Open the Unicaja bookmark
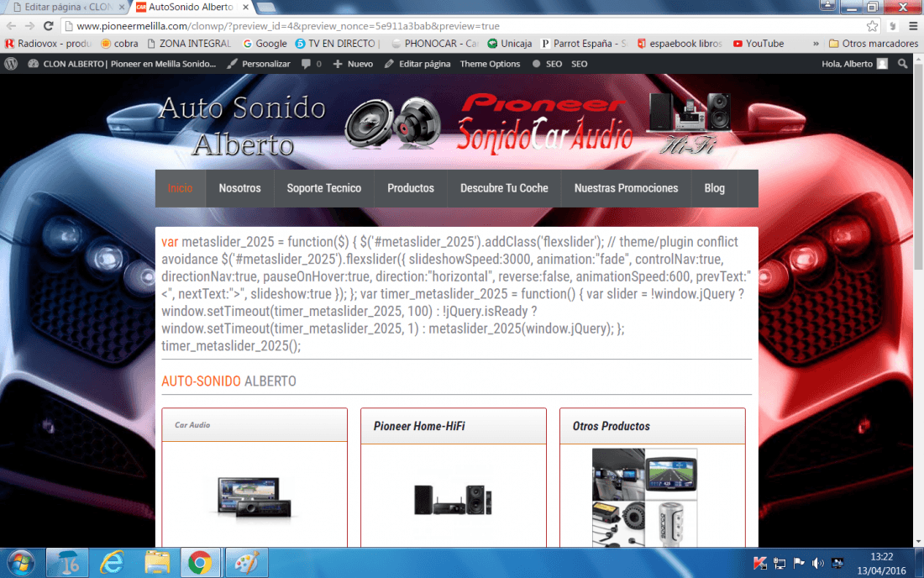924x578 pixels. click(x=510, y=44)
